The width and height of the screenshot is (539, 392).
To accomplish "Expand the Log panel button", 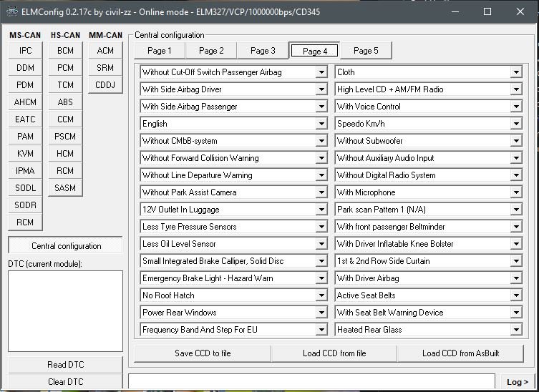I will click(517, 382).
